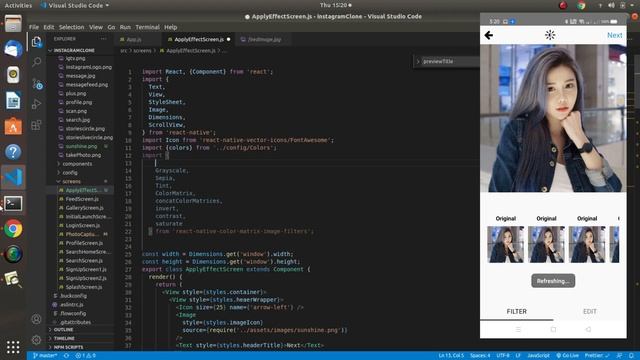This screenshot has height=360, width=640.
Task: Switch to ApplyEffectScreen.js editor tab
Action: point(199,40)
